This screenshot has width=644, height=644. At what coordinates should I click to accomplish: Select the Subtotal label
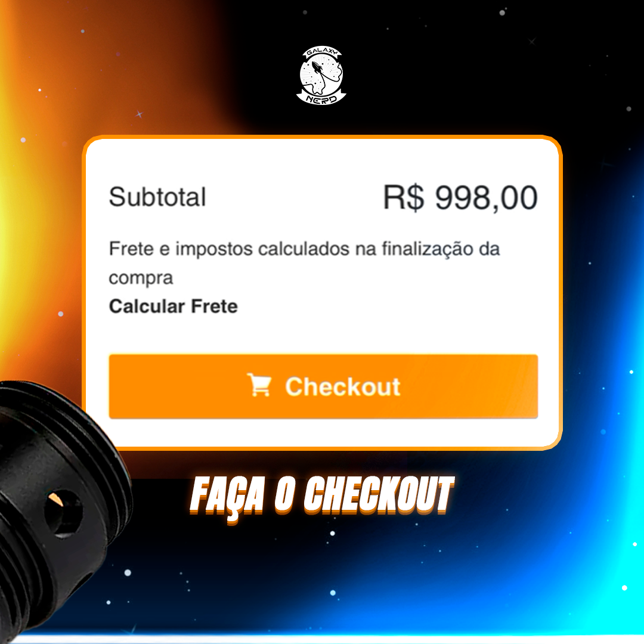coord(157,197)
